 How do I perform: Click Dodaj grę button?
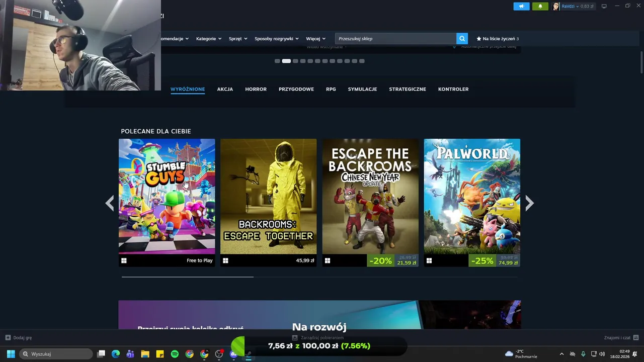pos(19,338)
